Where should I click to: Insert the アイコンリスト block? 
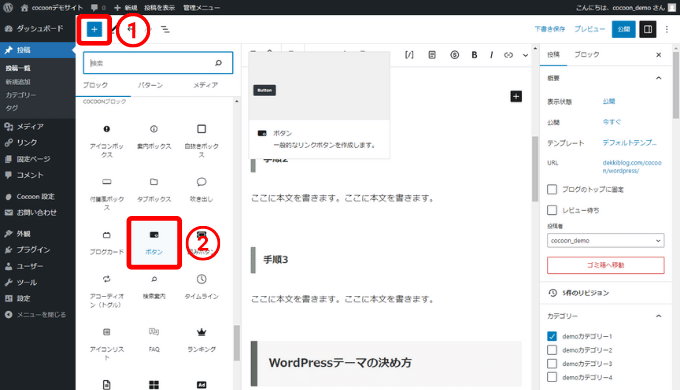click(107, 344)
